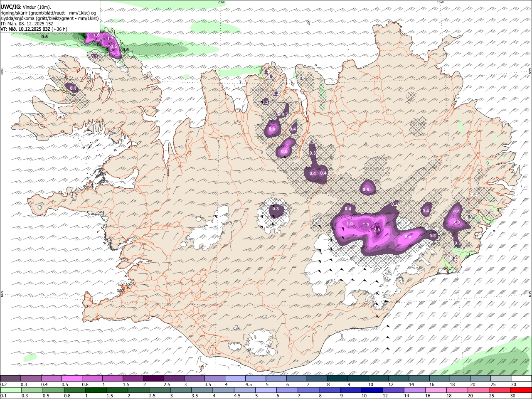Click the '1.7' precipitation value over the Westfjords

[110, 39]
